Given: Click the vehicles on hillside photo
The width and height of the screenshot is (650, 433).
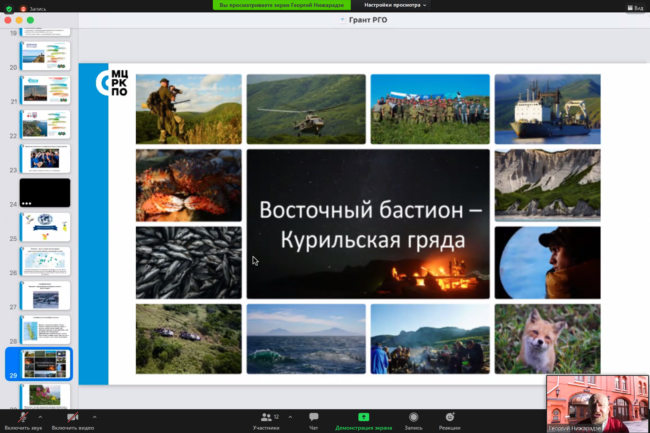Looking at the screenshot, I should [189, 339].
